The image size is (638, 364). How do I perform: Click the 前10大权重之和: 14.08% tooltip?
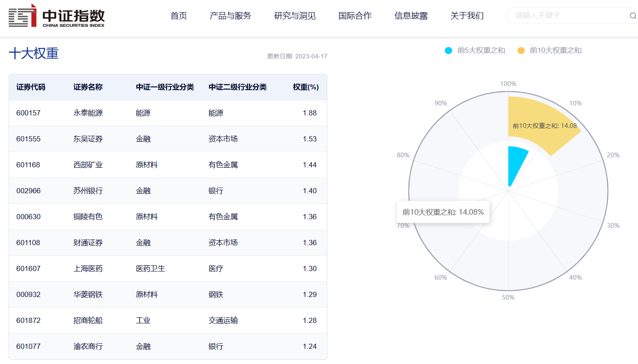443,212
